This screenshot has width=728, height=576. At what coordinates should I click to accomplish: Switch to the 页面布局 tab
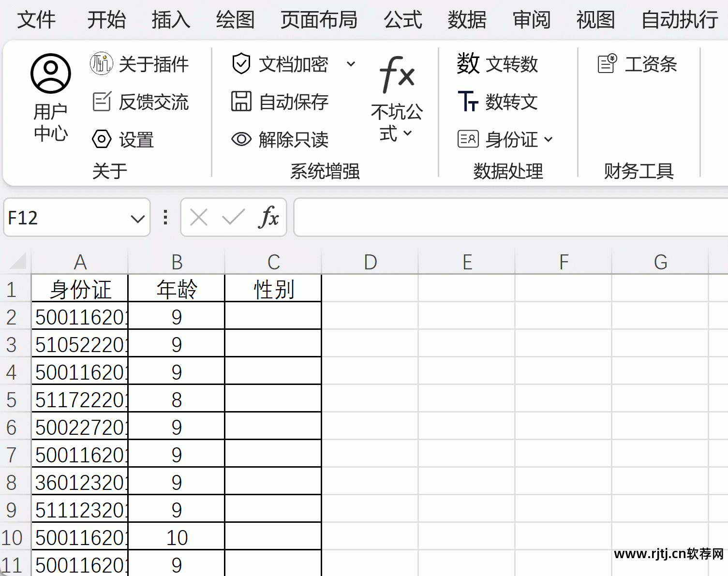(319, 20)
